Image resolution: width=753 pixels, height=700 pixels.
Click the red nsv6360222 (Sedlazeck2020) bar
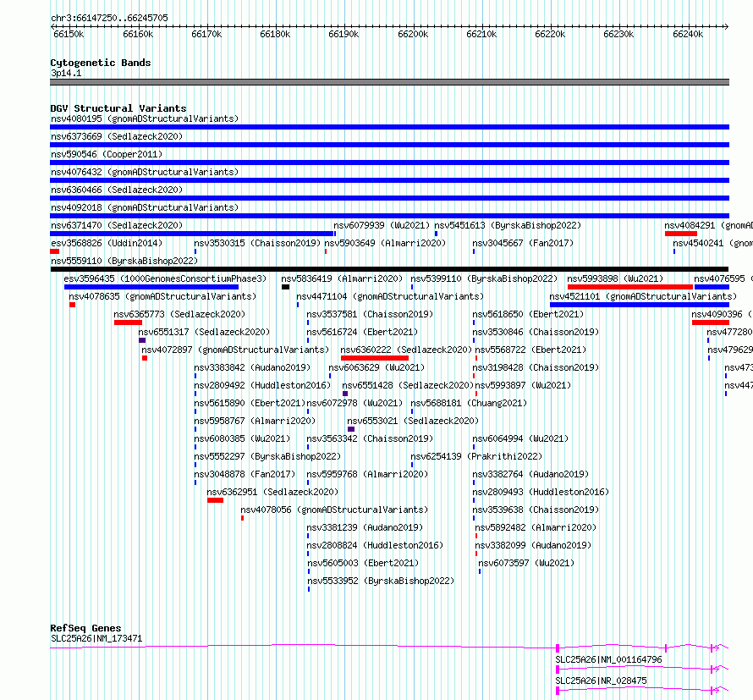click(375, 358)
